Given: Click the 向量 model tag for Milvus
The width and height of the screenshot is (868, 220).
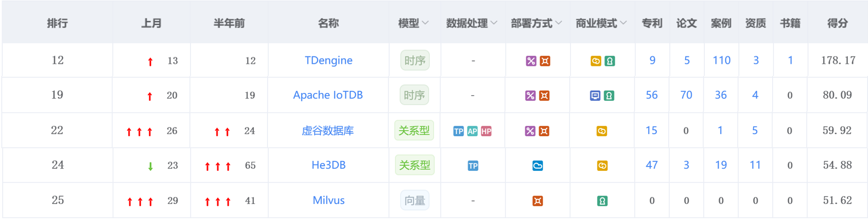Looking at the screenshot, I should pos(415,201).
